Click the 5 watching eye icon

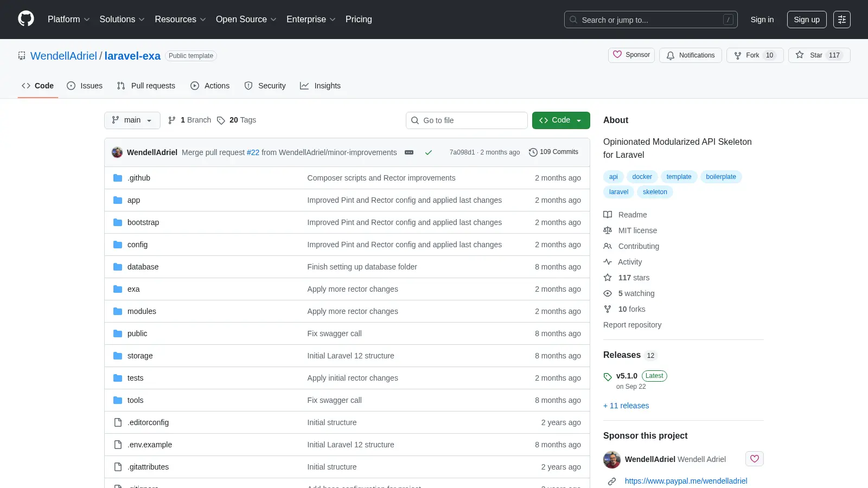(608, 293)
